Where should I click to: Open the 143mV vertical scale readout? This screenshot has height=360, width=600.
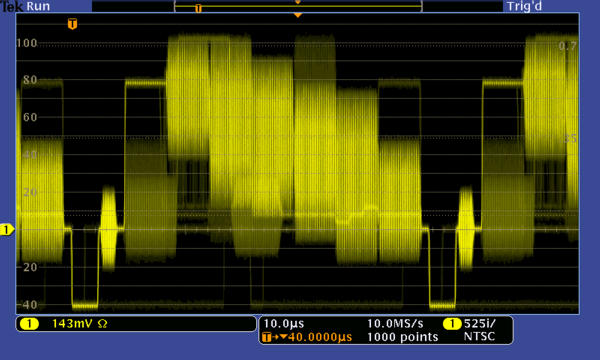[73, 324]
